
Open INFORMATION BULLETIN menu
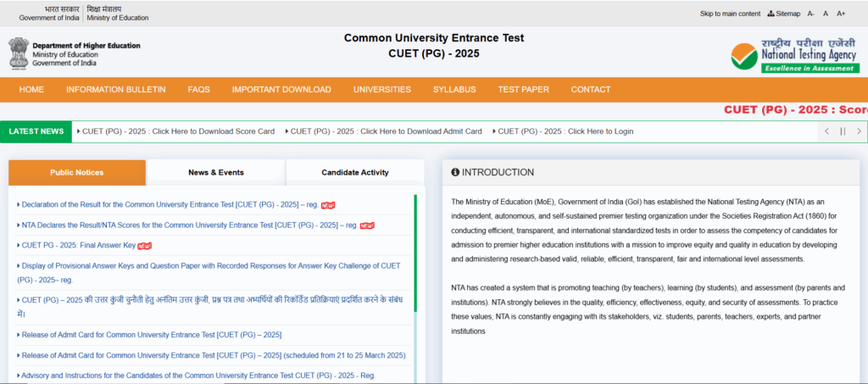click(x=115, y=90)
